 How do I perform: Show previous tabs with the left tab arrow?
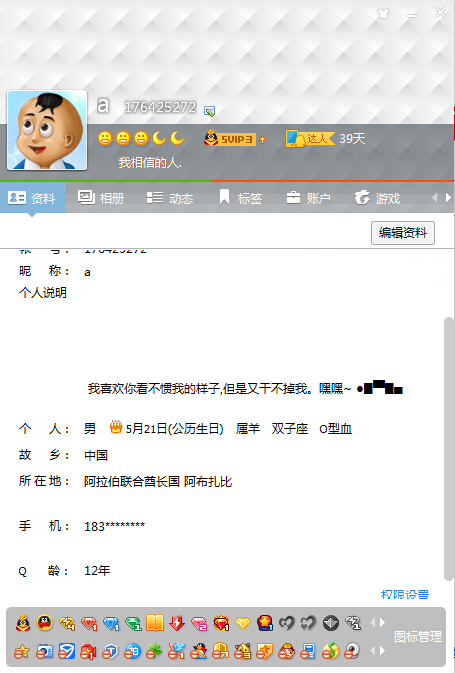point(434,197)
